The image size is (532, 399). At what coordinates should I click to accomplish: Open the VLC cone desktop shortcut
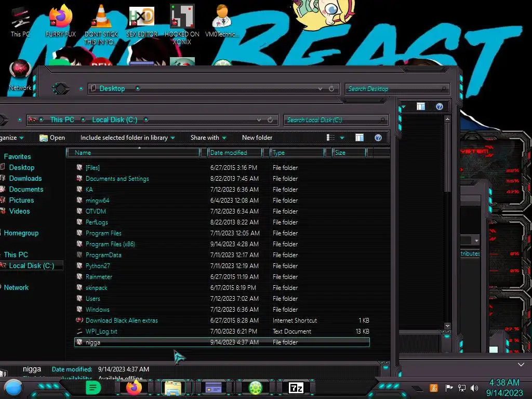click(101, 24)
